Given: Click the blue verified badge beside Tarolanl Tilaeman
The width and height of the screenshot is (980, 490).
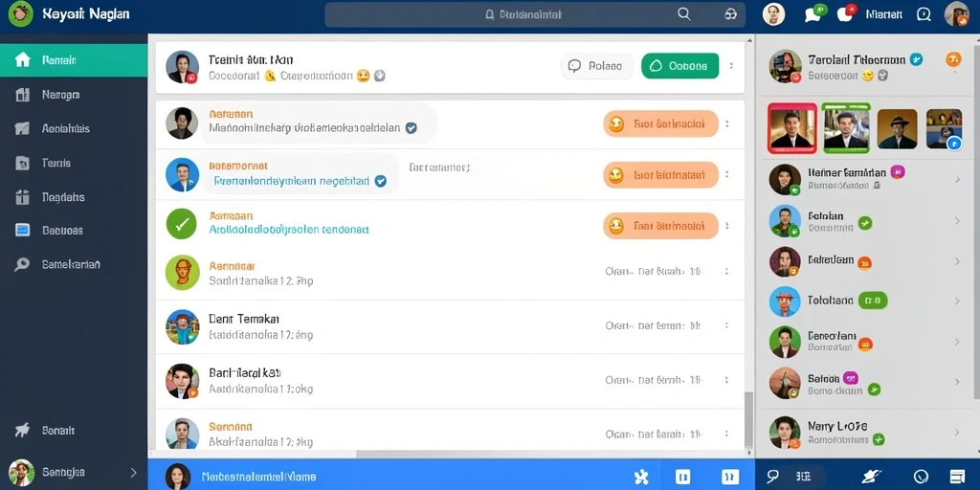Looking at the screenshot, I should (x=916, y=59).
